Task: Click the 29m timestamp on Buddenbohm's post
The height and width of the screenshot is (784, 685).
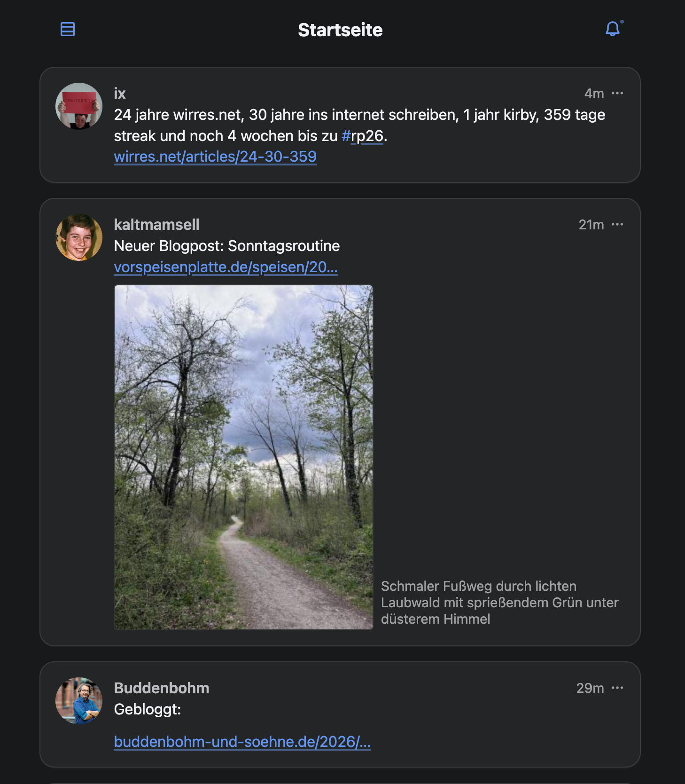Action: pos(590,688)
